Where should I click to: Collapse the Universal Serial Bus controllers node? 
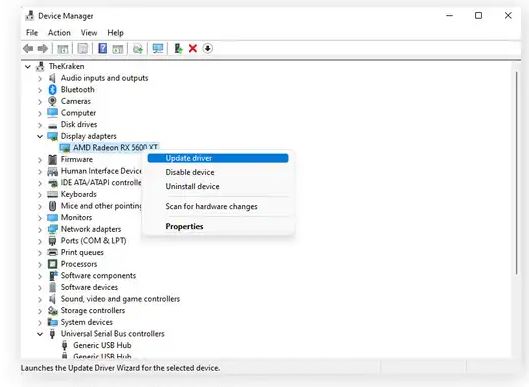coord(40,334)
